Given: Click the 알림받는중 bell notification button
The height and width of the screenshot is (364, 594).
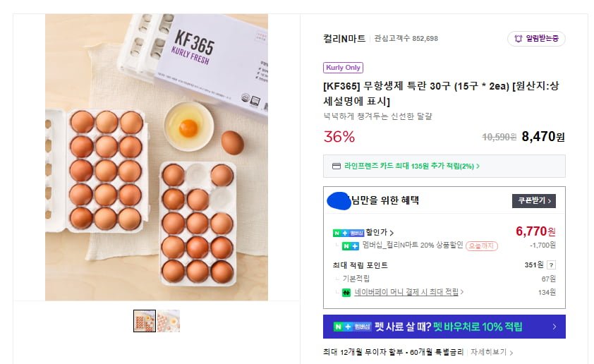Looking at the screenshot, I should (536, 39).
